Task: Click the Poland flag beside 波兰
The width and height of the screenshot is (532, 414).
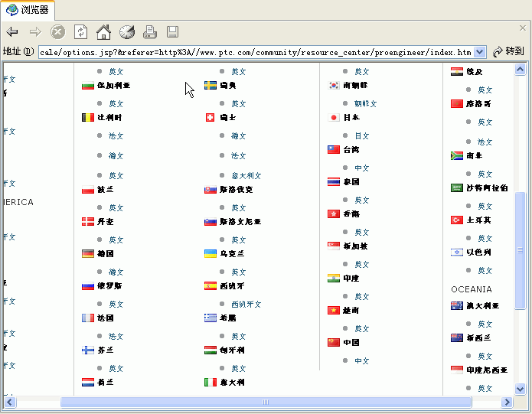Action: (88, 190)
